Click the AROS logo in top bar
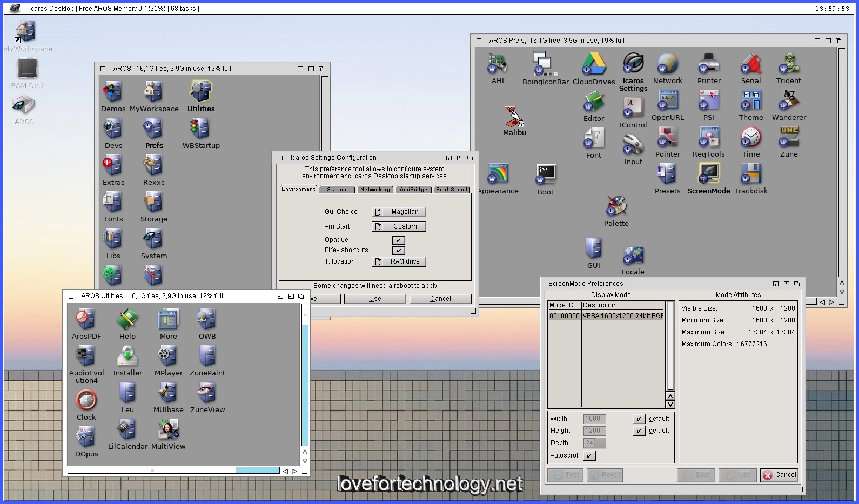This screenshot has width=859, height=504. click(15, 8)
